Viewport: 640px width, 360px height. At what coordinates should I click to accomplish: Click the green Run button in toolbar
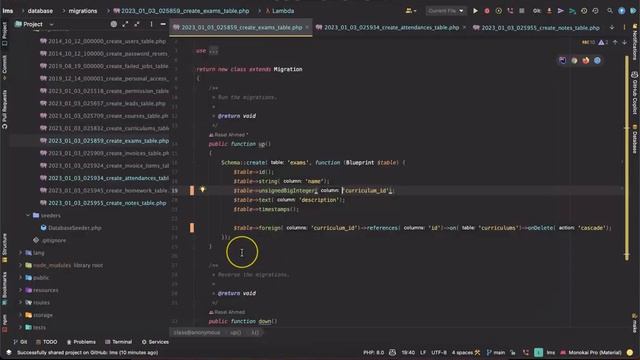click(x=475, y=11)
